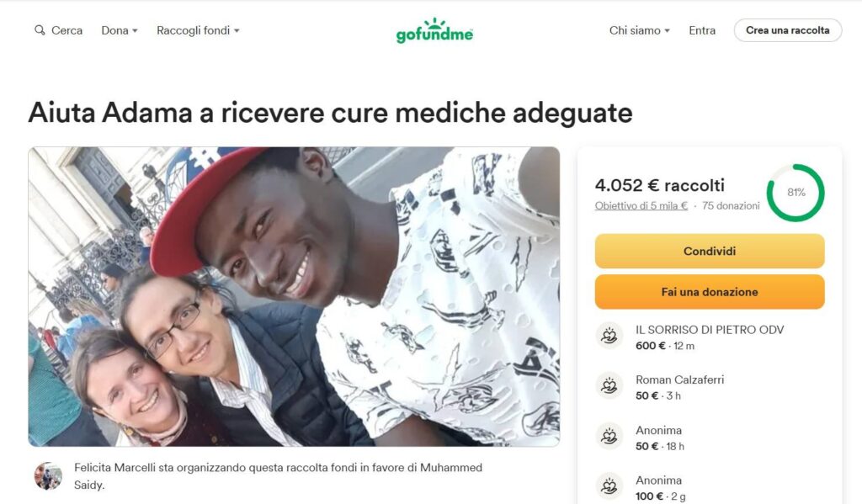Click organizer Felicita Marcelli's avatar

coord(48,476)
